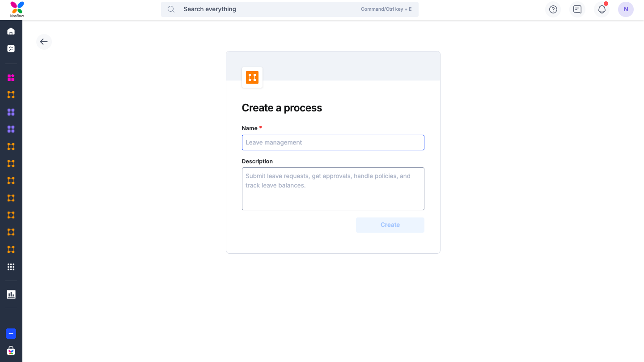
Task: Open the user profile avatar N
Action: pos(626,9)
